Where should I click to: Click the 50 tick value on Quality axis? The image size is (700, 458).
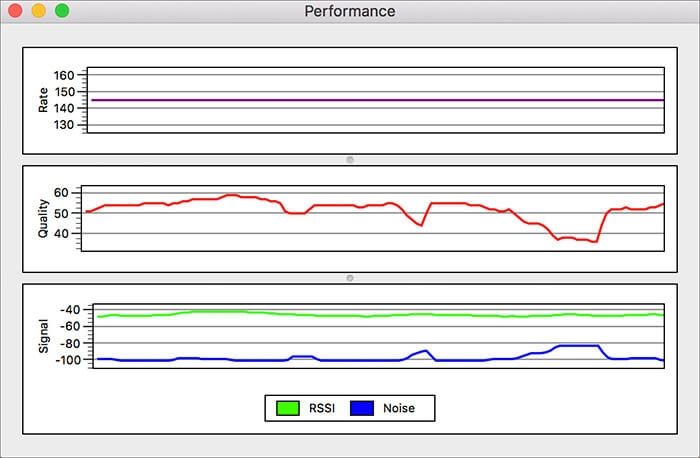coord(61,213)
